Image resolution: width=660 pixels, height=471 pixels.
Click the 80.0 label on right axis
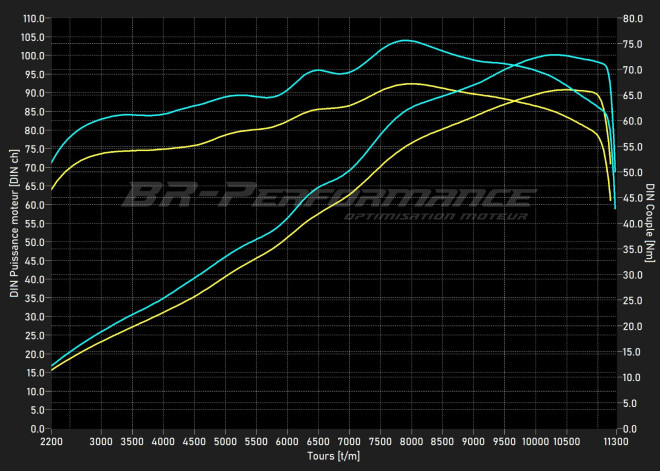tap(632, 19)
